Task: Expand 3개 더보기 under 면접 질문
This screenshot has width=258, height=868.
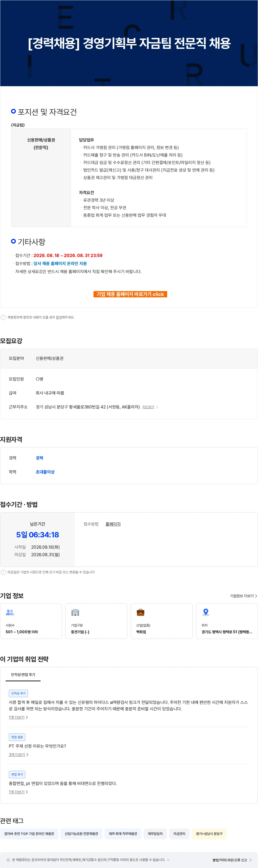Action: tap(19, 754)
